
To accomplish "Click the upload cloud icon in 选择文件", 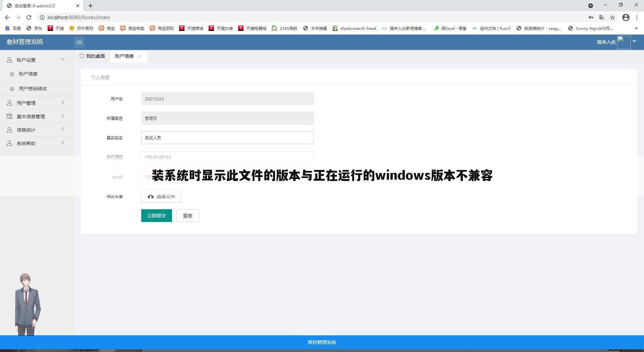I will point(150,196).
